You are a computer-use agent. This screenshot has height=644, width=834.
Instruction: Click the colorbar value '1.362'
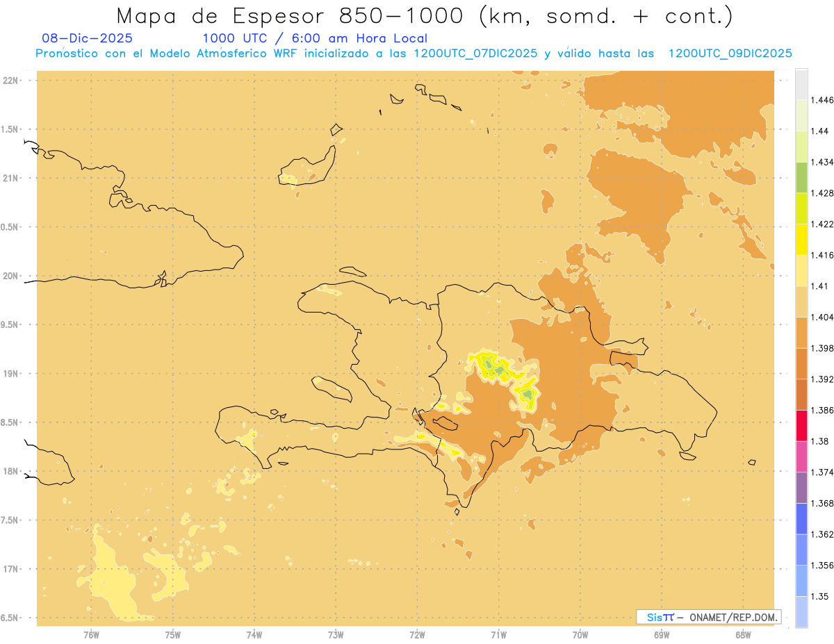(x=822, y=534)
